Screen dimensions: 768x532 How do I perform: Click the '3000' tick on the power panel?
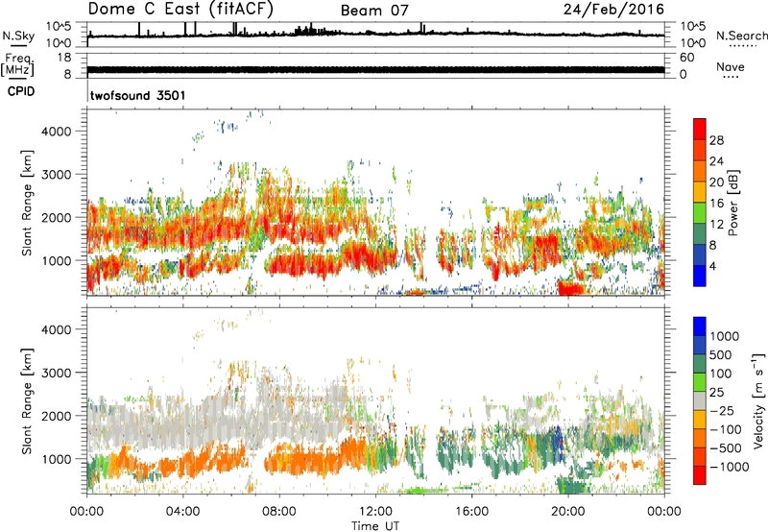click(57, 175)
